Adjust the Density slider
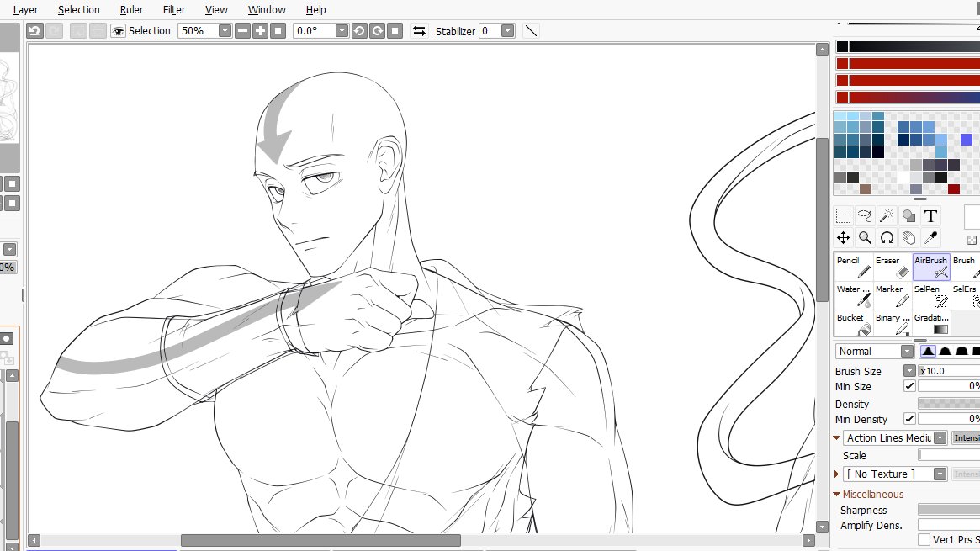The height and width of the screenshot is (551, 980). click(949, 404)
